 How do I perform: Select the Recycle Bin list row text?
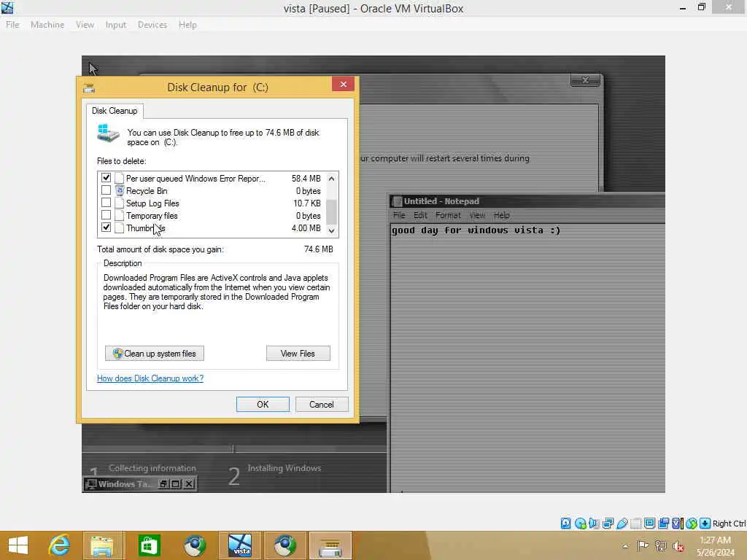(147, 190)
